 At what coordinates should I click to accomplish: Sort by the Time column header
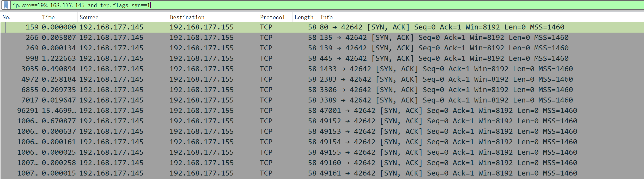pos(59,17)
